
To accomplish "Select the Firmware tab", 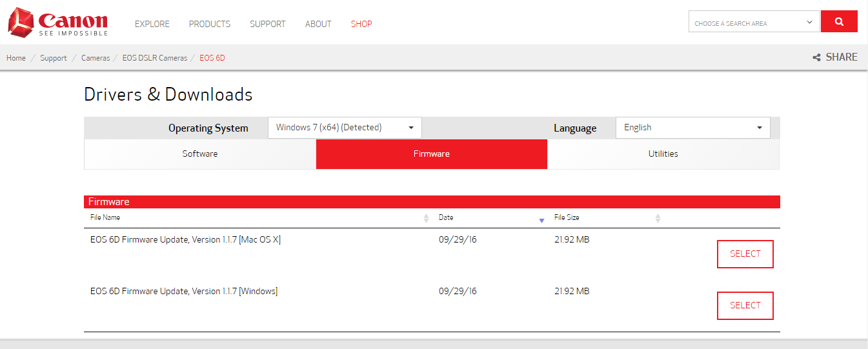I will [x=432, y=154].
